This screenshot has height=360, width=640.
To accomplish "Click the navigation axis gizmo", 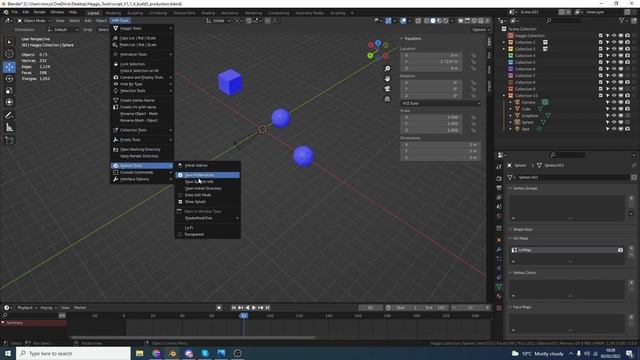I will (378, 50).
